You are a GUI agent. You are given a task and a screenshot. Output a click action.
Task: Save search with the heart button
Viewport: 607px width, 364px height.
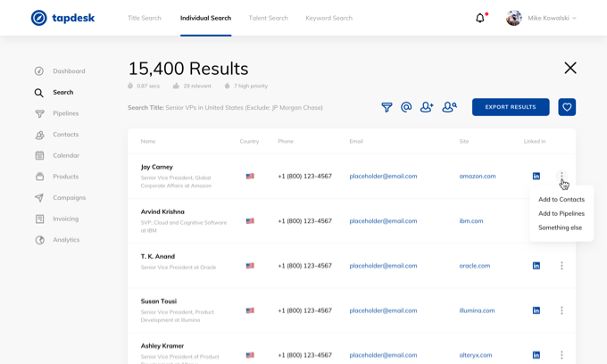pos(567,107)
